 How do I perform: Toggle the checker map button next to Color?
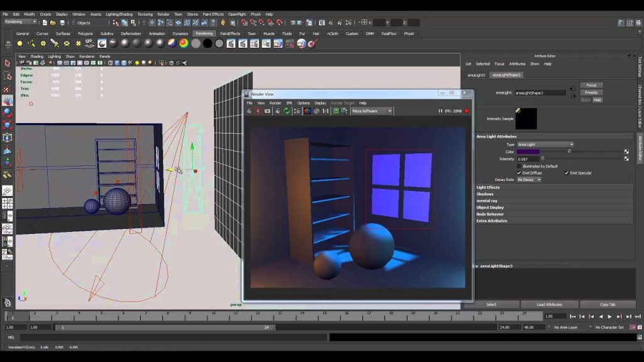[626, 151]
